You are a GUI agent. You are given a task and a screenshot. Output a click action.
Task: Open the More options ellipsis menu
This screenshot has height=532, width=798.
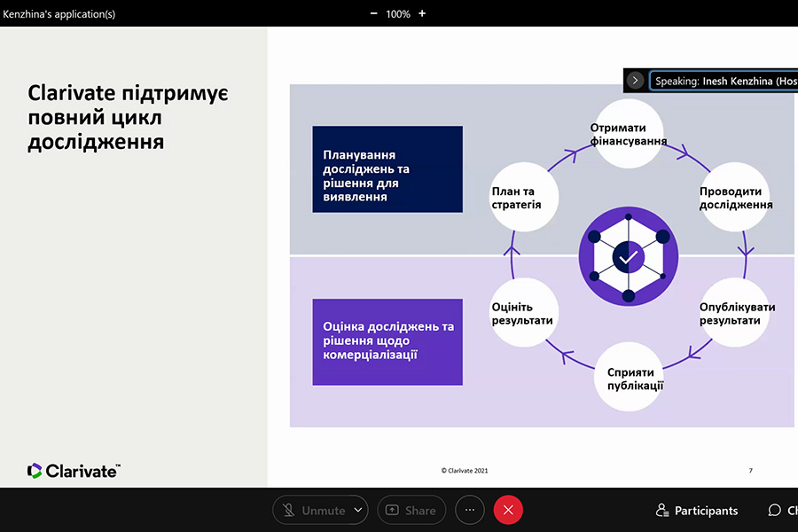pos(470,510)
